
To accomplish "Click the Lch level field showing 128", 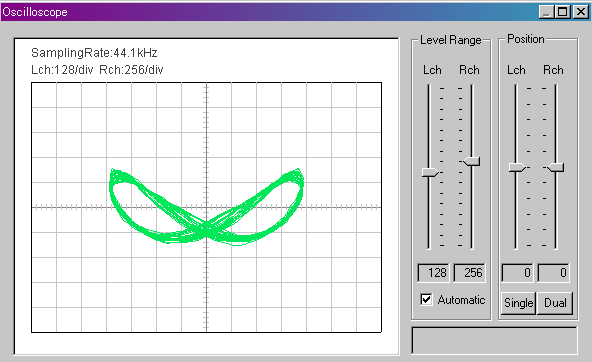I will (433, 273).
